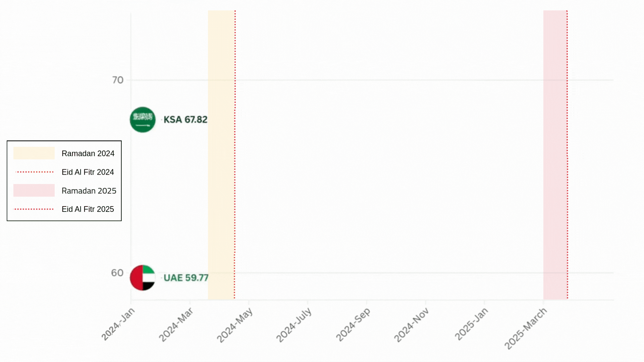This screenshot has height=362, width=644.
Task: Click the Ramadan 2025 legend label
Action: click(x=89, y=191)
